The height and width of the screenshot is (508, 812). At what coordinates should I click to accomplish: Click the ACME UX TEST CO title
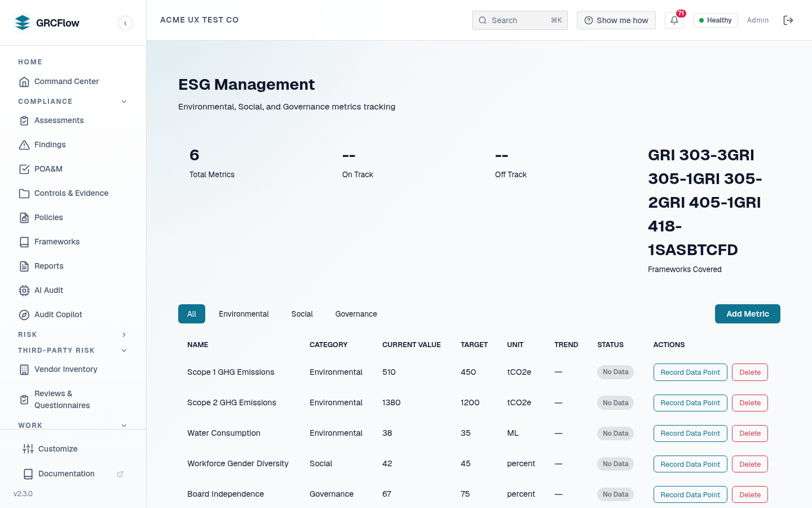(200, 20)
